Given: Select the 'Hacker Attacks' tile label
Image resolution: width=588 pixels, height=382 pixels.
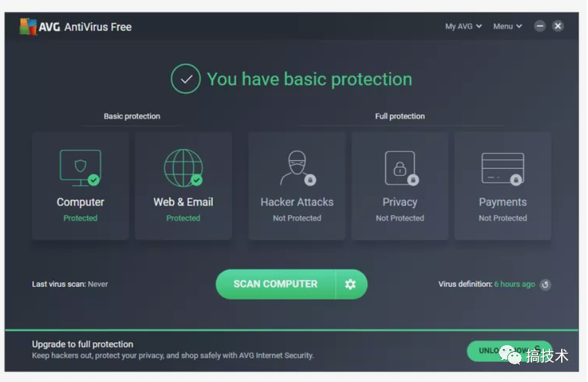Looking at the screenshot, I should [297, 202].
